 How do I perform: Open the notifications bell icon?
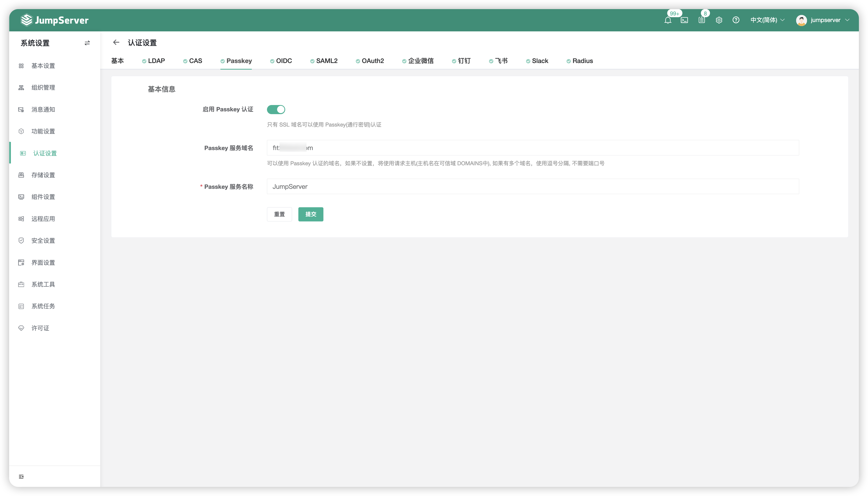click(x=668, y=20)
